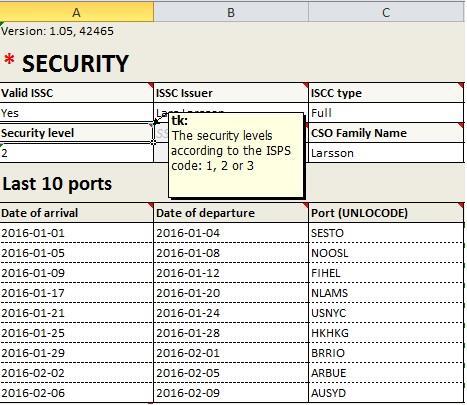Click the Security level header cell

76,133
